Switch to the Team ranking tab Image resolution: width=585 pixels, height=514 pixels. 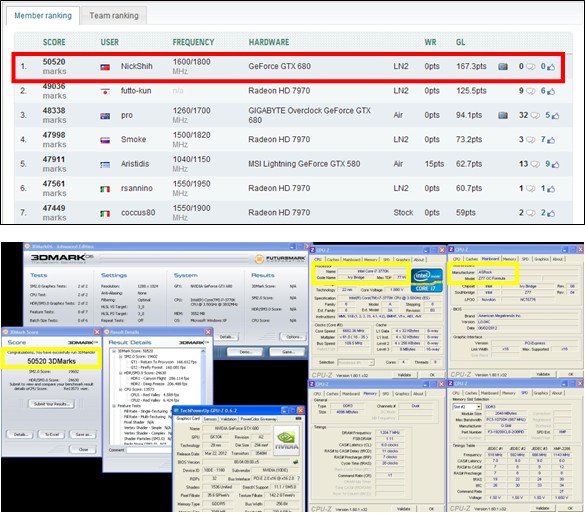[x=114, y=16]
